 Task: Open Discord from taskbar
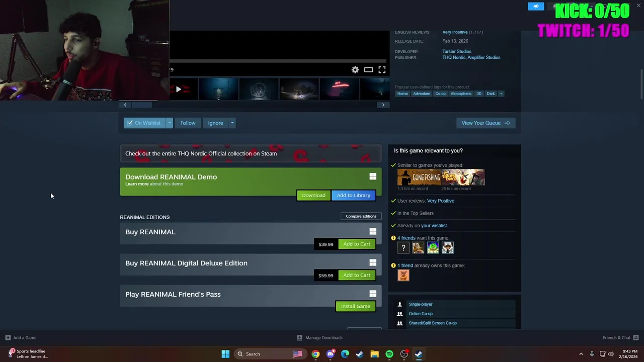click(330, 354)
